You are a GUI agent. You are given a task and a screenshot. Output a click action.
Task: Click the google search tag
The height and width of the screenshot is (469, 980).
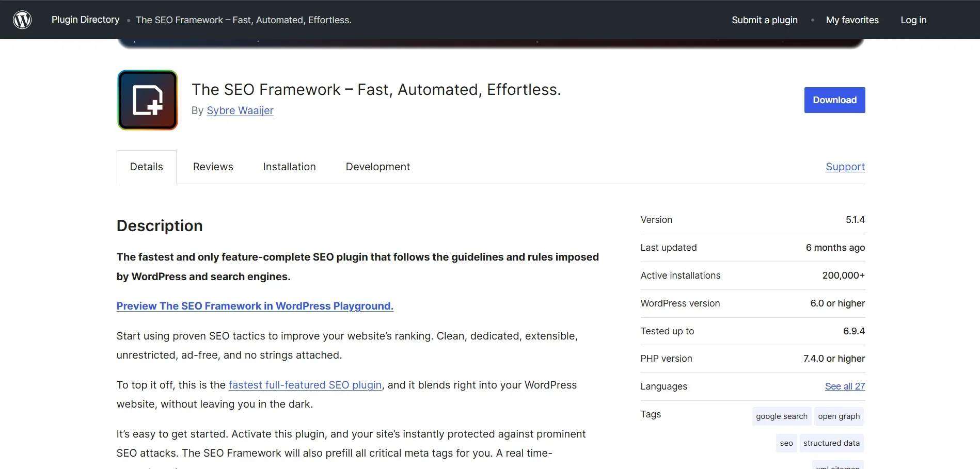tap(782, 416)
